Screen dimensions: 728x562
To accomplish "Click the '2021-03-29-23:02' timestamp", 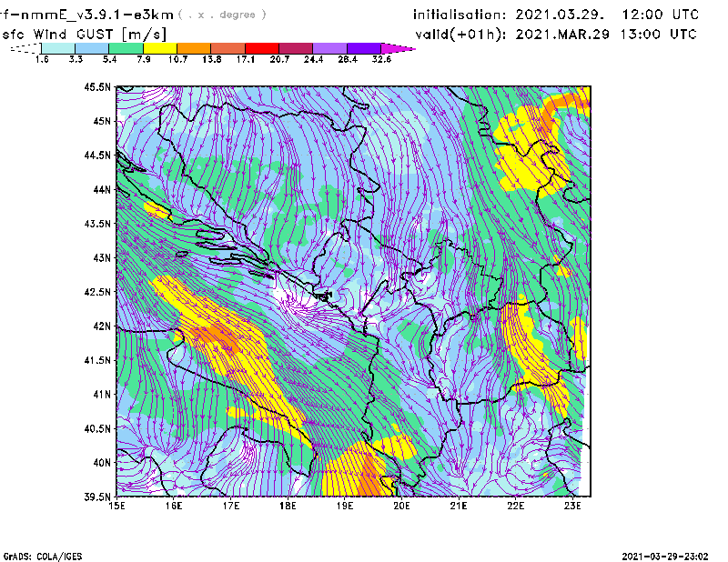I will 665,557.
